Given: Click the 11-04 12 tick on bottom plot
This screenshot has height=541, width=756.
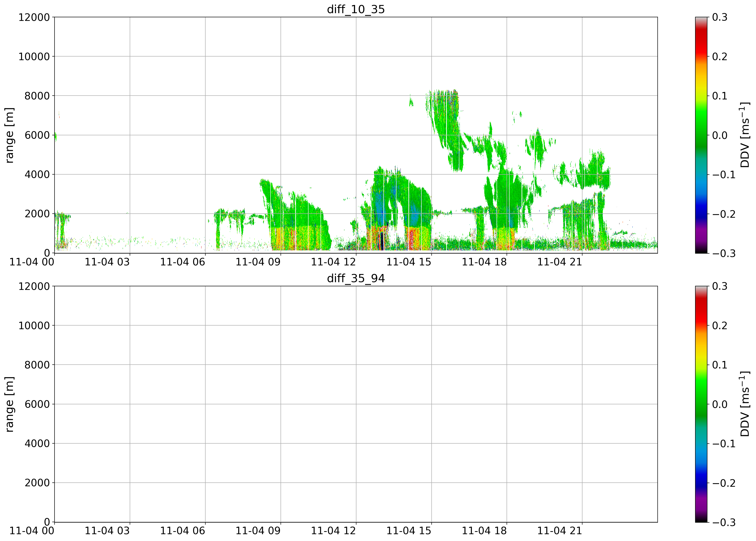Looking at the screenshot, I should (x=333, y=531).
